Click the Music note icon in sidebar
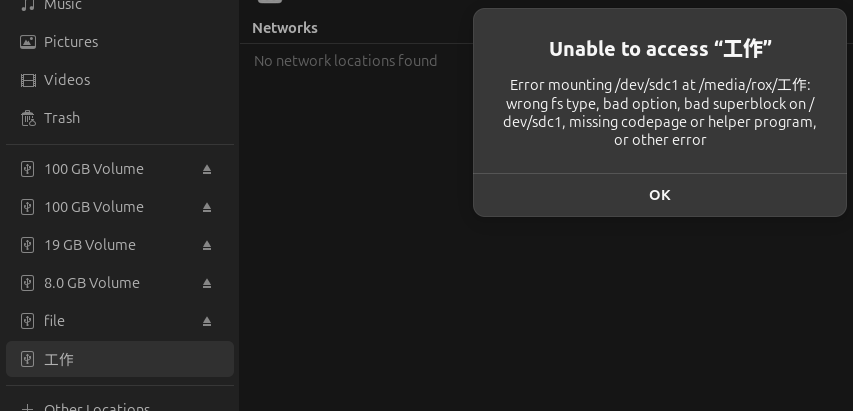 pyautogui.click(x=28, y=5)
